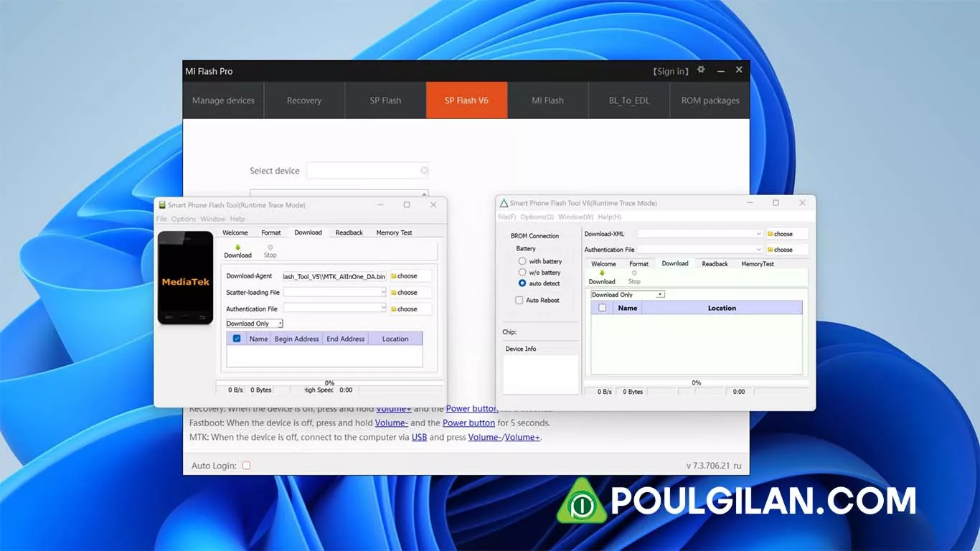Switch to Manage devices tab
This screenshot has width=980, height=551.
[x=223, y=100]
